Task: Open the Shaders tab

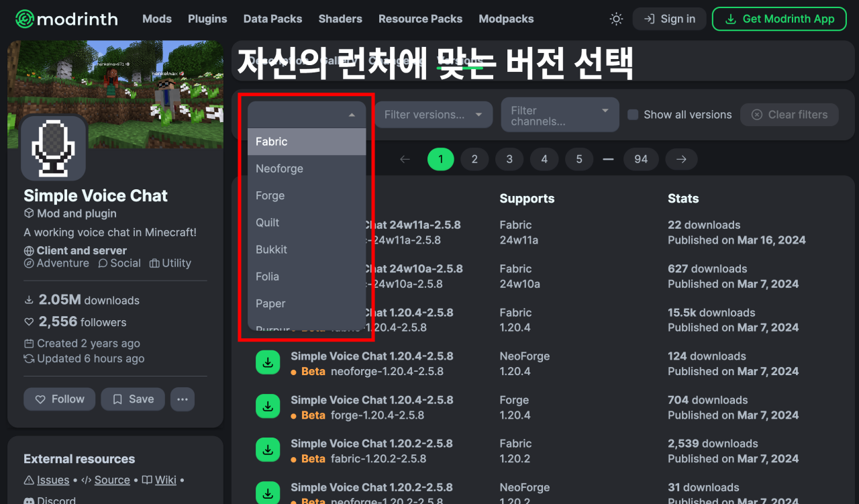Action: tap(340, 19)
